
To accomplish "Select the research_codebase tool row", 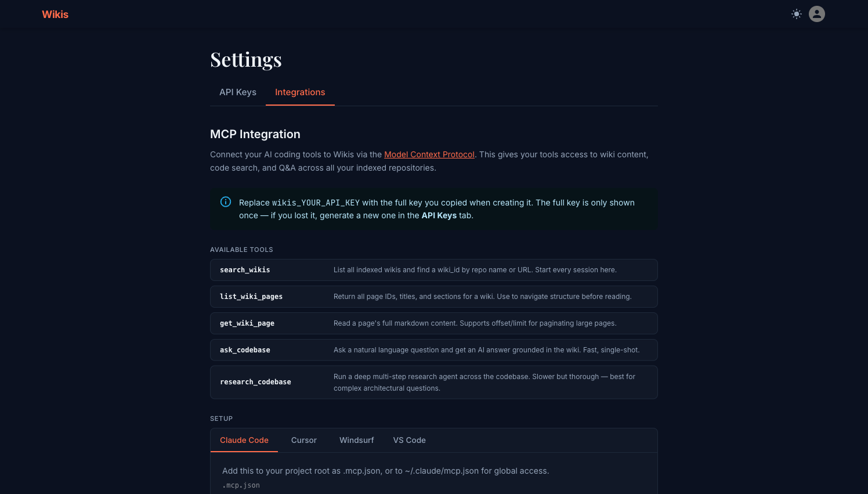I will point(433,382).
